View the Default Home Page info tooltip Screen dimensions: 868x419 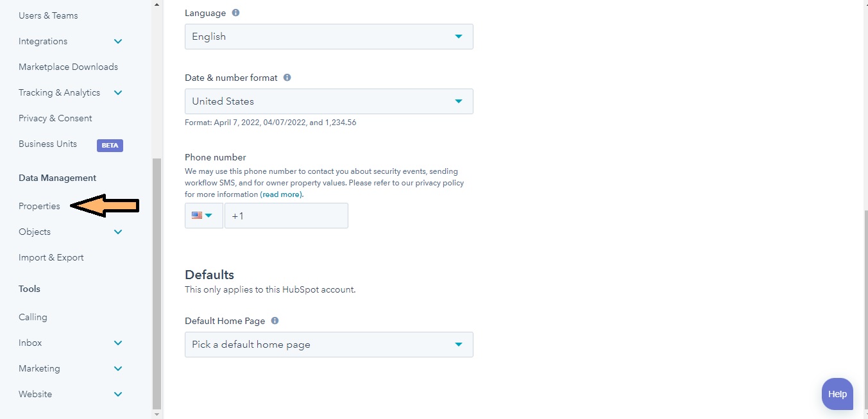coord(275,320)
